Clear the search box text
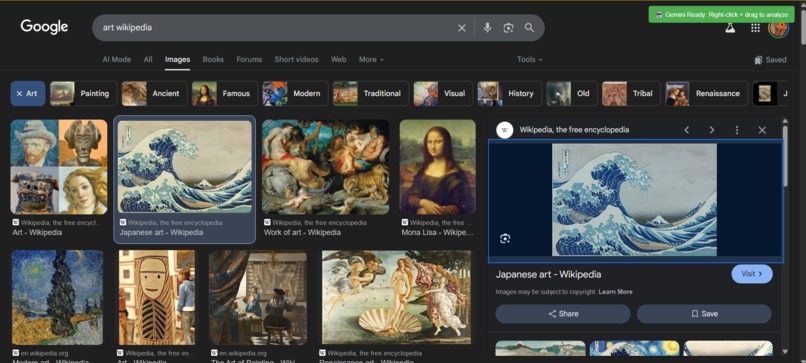 click(x=462, y=28)
